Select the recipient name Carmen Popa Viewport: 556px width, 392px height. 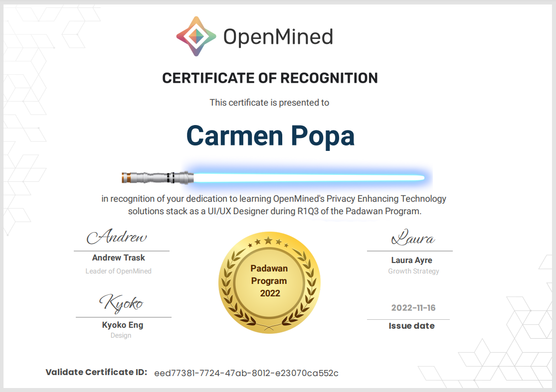tap(270, 136)
